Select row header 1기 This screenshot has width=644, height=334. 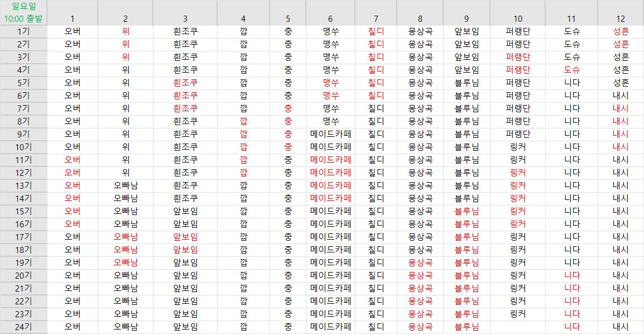point(23,31)
